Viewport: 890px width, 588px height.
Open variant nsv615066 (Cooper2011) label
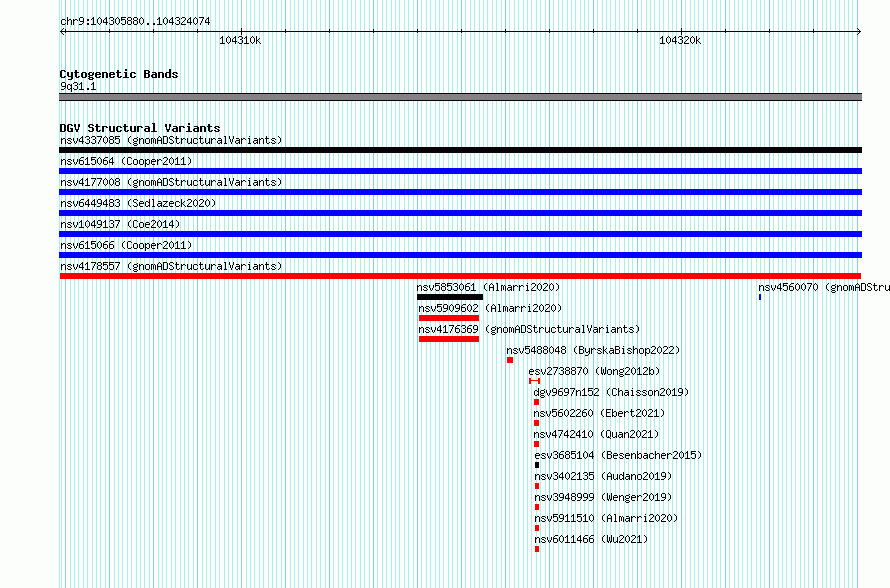tap(126, 245)
